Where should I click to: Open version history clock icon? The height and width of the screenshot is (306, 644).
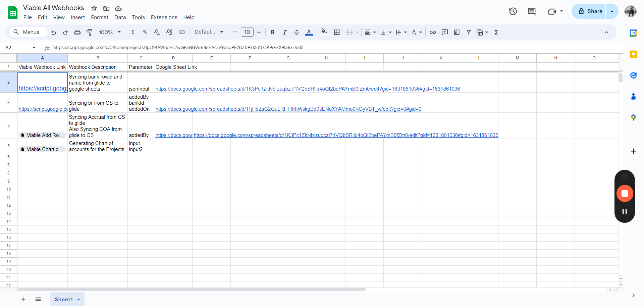513,11
